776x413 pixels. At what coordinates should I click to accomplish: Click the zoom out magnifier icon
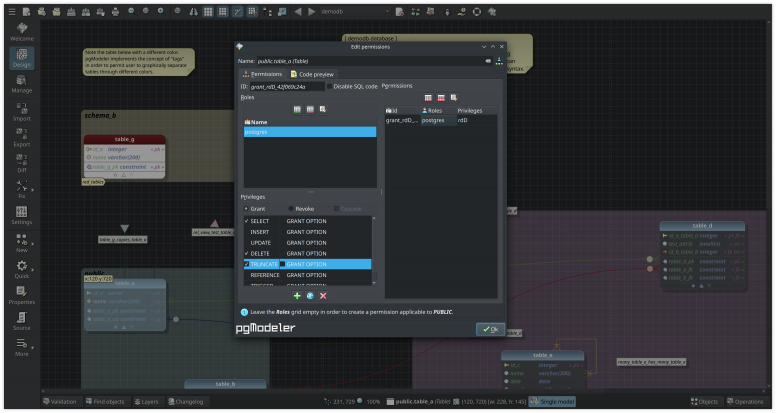coord(131,11)
